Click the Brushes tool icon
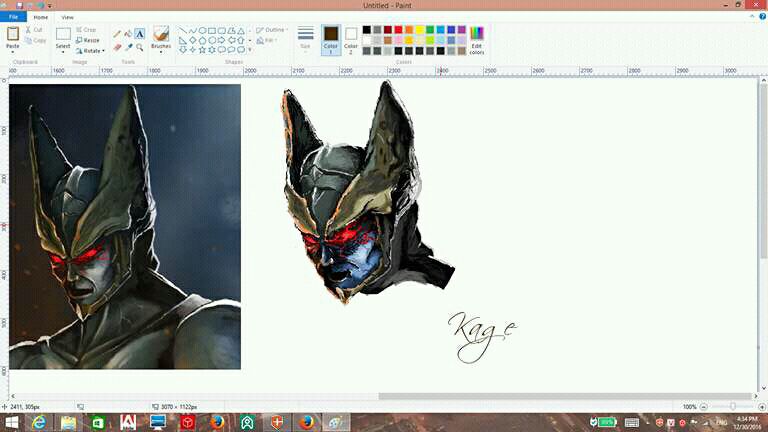The image size is (768, 432). click(x=161, y=34)
